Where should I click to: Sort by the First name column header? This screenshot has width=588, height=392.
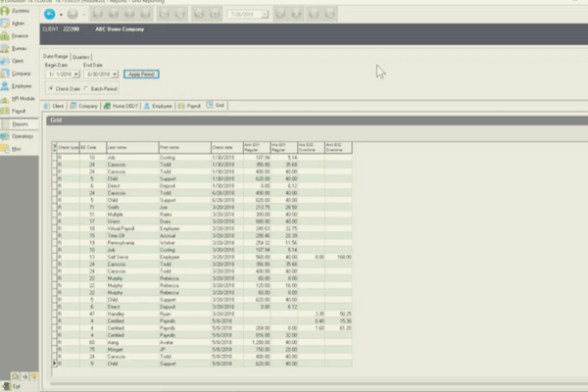pyautogui.click(x=185, y=148)
